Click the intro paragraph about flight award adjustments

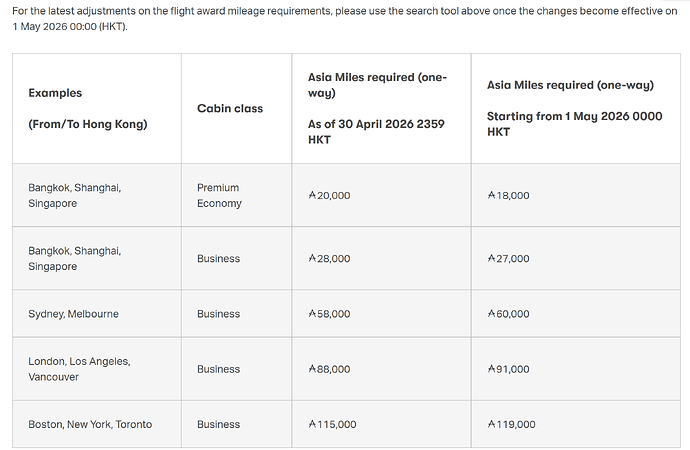coord(340,17)
